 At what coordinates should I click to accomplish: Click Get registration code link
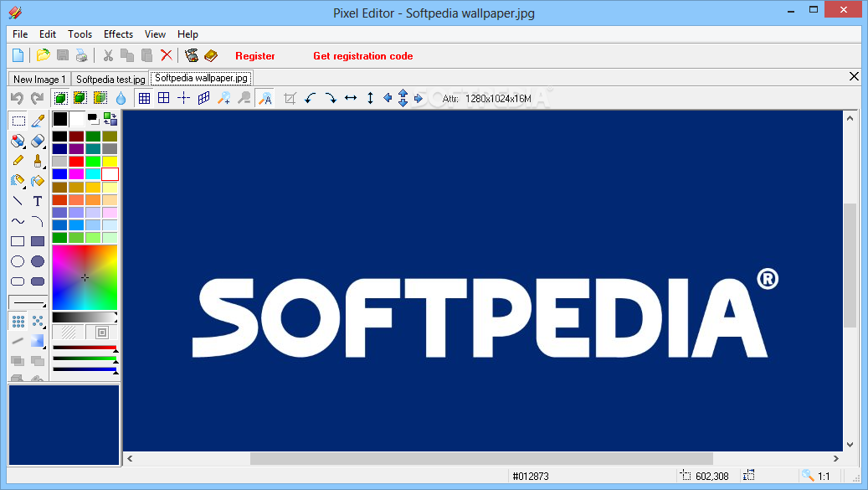pos(363,56)
